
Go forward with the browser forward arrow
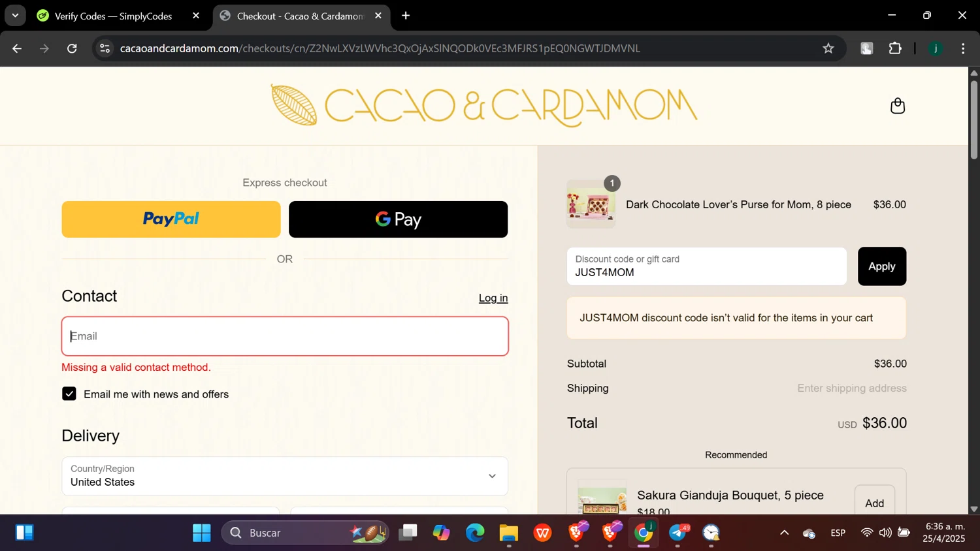tap(44, 48)
